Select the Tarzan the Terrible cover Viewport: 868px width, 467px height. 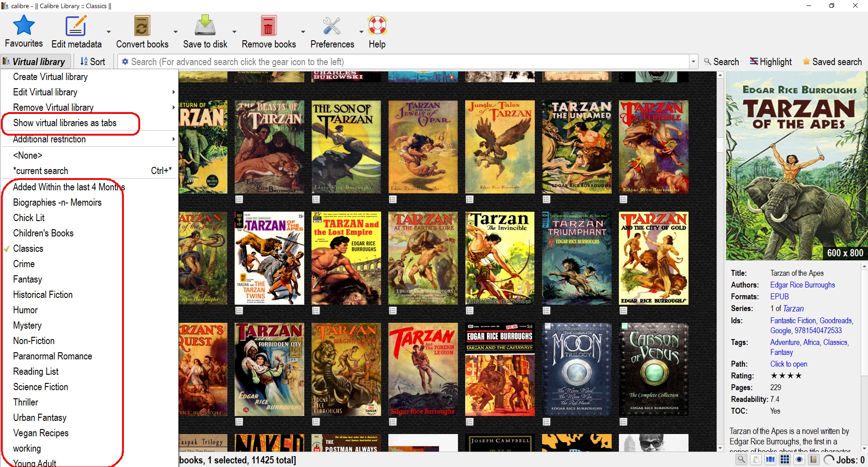pyautogui.click(x=654, y=147)
